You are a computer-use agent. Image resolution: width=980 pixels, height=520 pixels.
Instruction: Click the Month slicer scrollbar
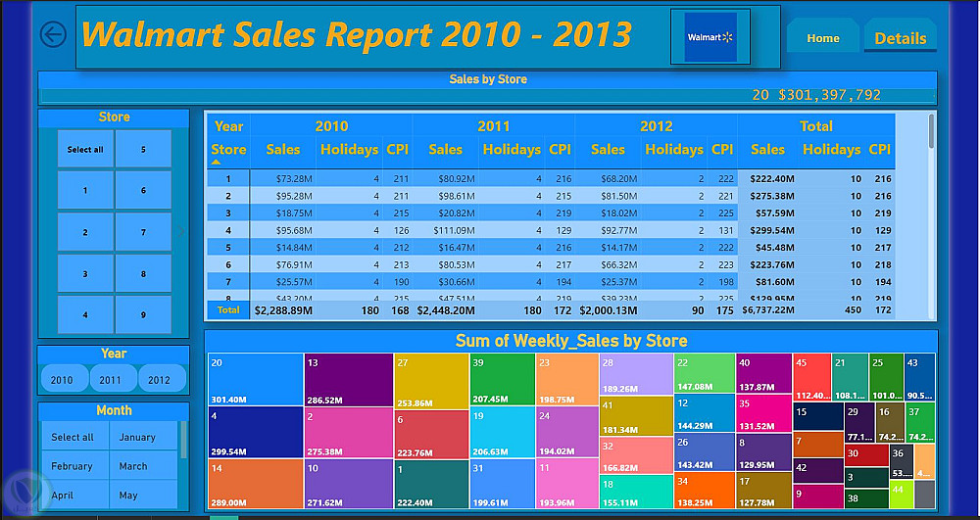click(x=183, y=440)
